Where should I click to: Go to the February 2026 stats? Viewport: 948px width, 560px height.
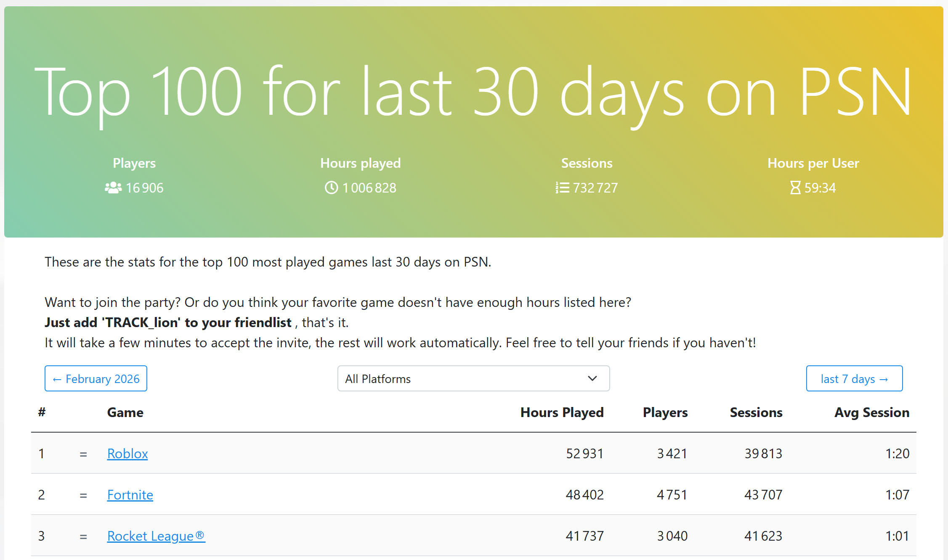click(96, 379)
